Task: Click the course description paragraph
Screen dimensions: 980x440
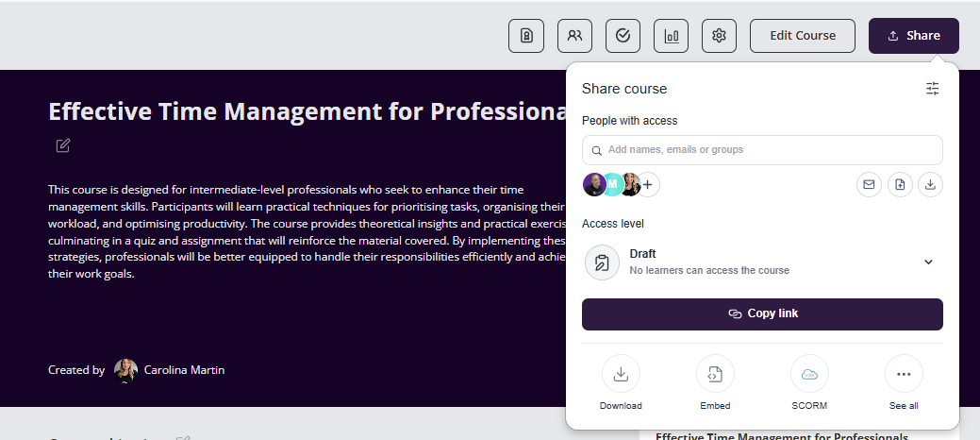Action: pos(307,231)
